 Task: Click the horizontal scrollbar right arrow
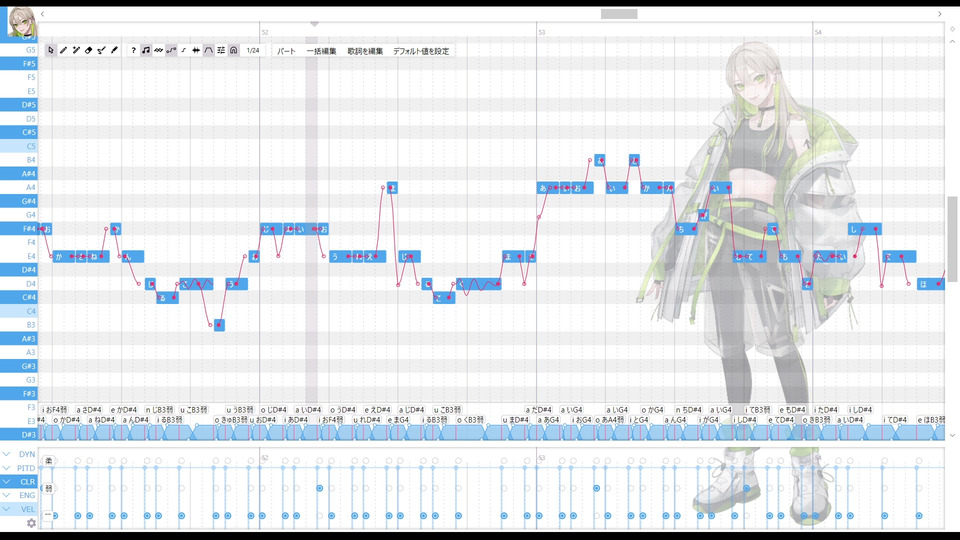coord(940,13)
